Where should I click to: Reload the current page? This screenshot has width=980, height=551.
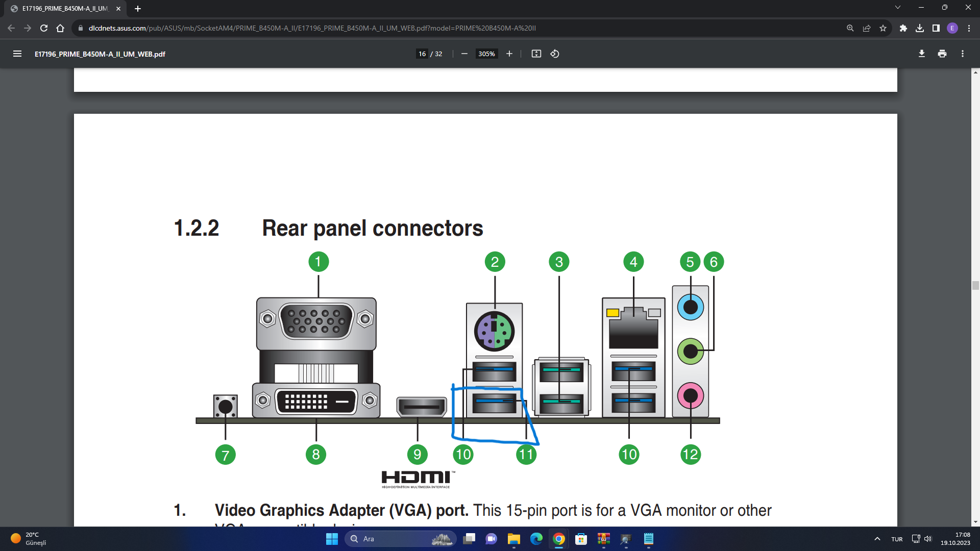(44, 28)
